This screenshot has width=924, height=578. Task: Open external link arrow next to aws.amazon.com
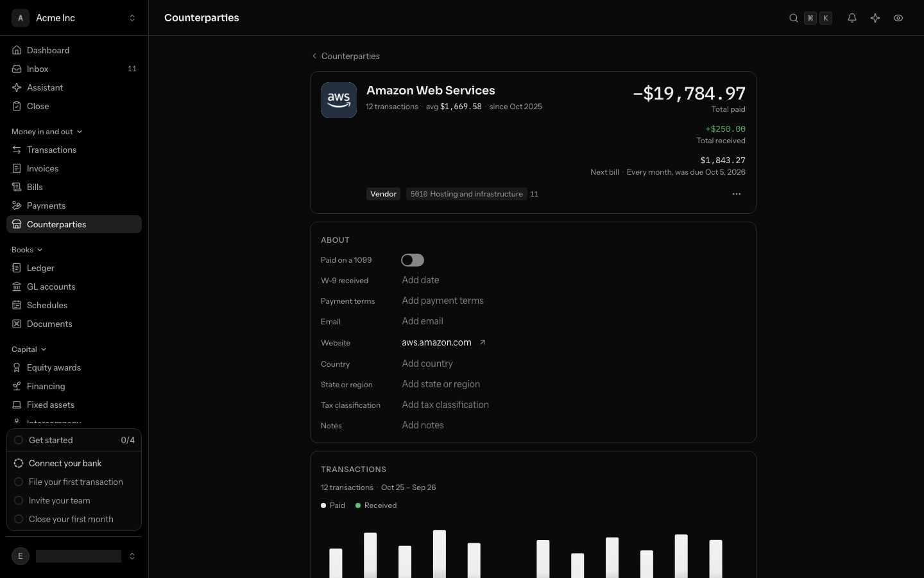(483, 342)
